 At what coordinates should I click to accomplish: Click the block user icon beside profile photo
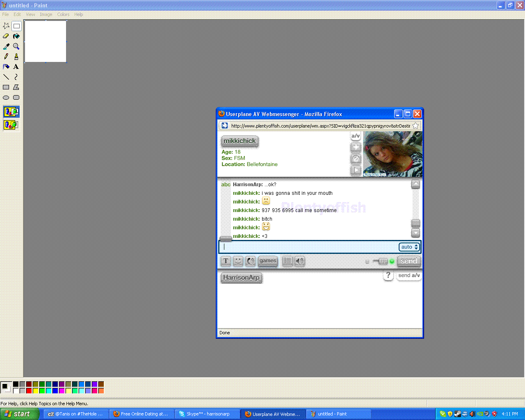(356, 158)
